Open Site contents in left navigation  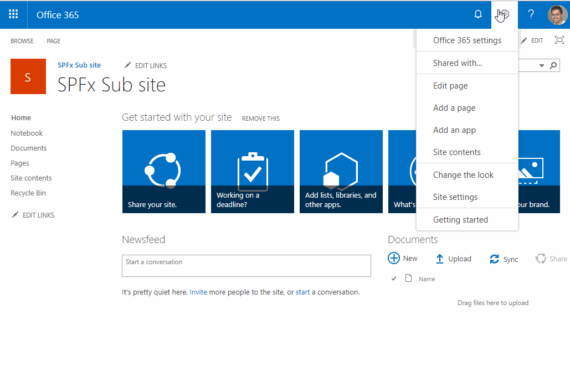(31, 178)
